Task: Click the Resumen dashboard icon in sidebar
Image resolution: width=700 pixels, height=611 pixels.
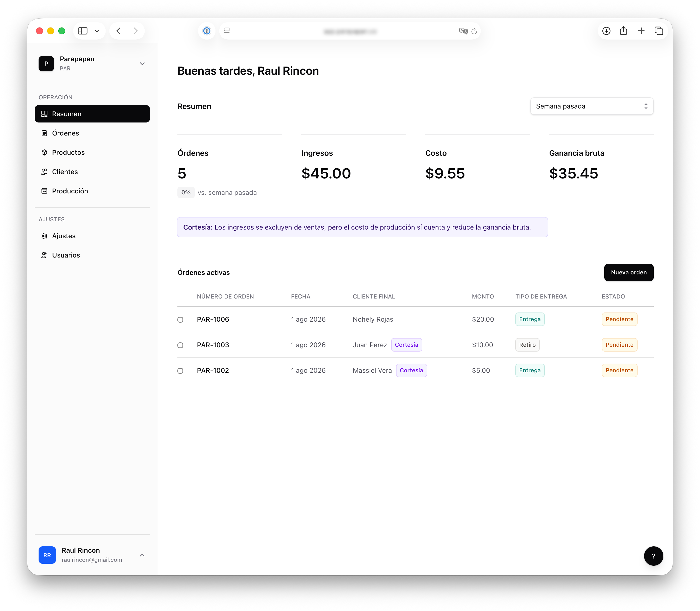Action: tap(44, 114)
